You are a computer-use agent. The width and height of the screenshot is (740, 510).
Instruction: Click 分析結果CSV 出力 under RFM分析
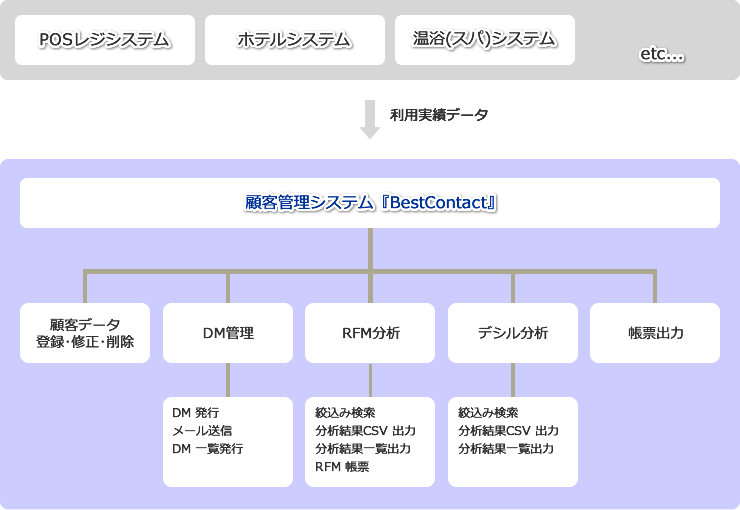click(365, 431)
